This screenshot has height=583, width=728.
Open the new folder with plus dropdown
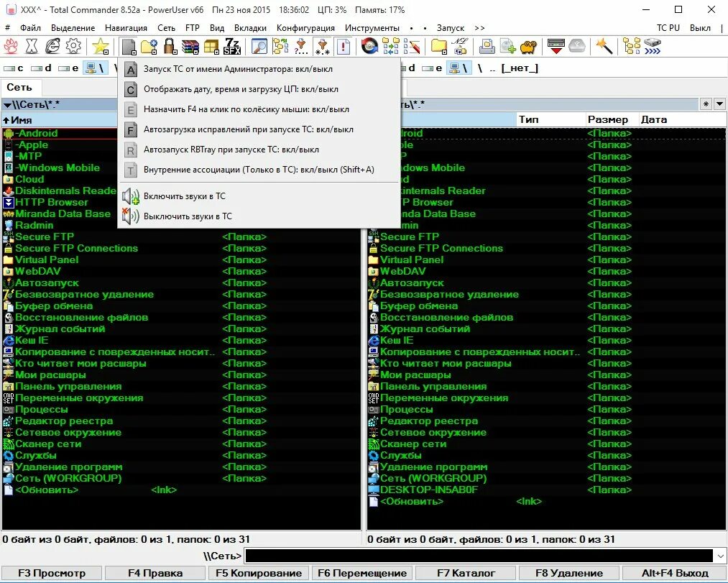(149, 47)
